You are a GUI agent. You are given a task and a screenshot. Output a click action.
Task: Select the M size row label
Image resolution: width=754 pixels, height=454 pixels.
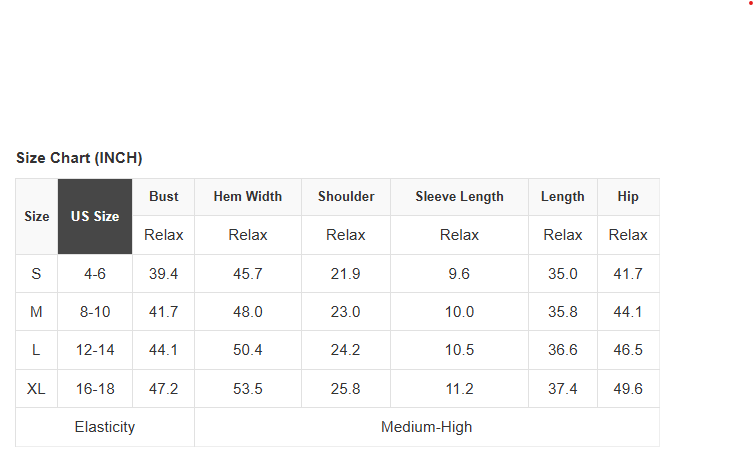point(37,312)
